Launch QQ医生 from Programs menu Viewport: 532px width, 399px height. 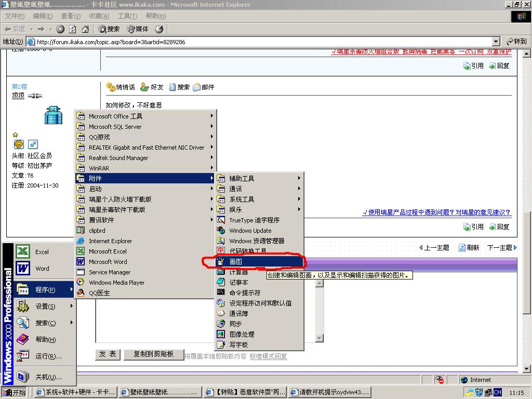(x=145, y=293)
